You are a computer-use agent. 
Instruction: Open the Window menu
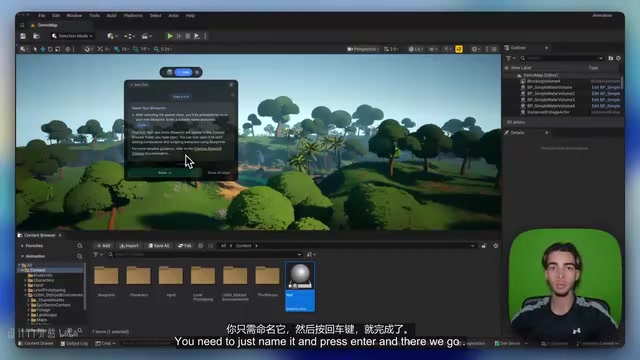pos(74,16)
